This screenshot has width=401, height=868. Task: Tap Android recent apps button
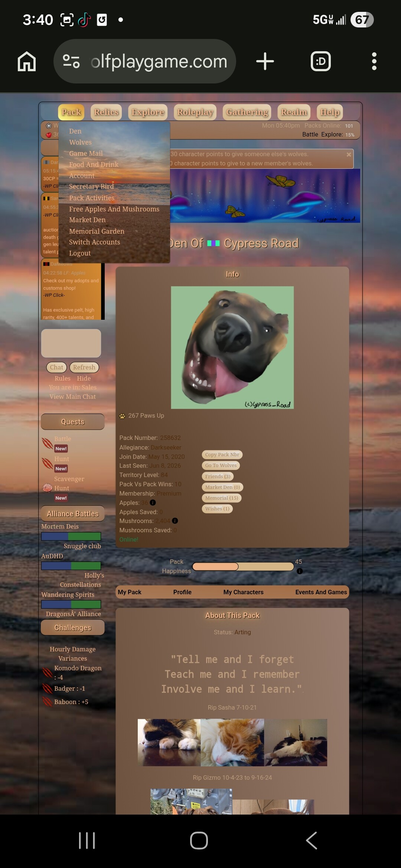coord(87,841)
